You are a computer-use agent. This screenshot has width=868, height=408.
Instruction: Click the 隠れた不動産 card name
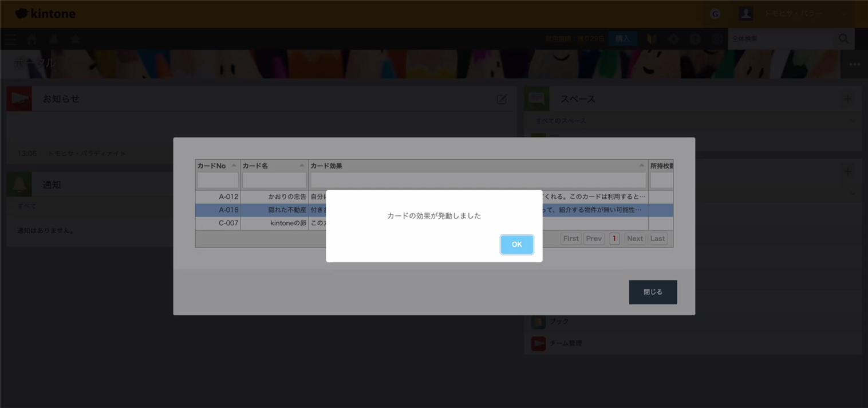coord(287,210)
